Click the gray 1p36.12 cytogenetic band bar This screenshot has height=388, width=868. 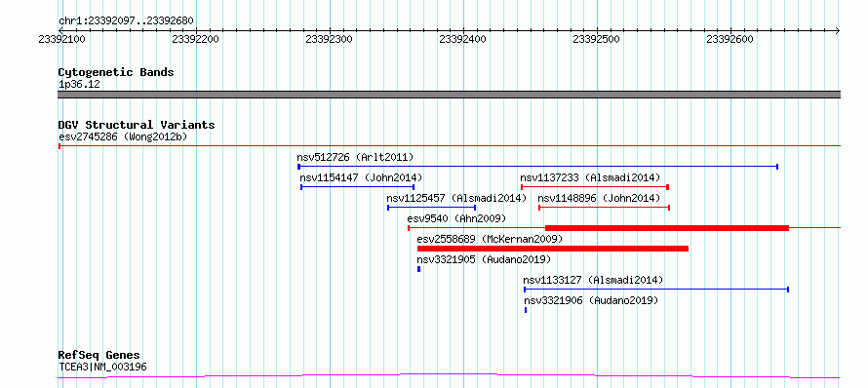[x=449, y=95]
